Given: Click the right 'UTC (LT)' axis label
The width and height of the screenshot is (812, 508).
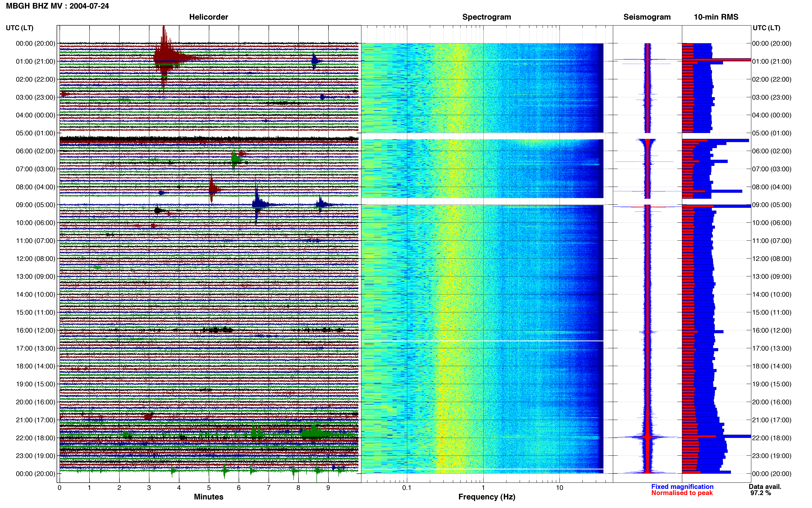Looking at the screenshot, I should pyautogui.click(x=766, y=28).
